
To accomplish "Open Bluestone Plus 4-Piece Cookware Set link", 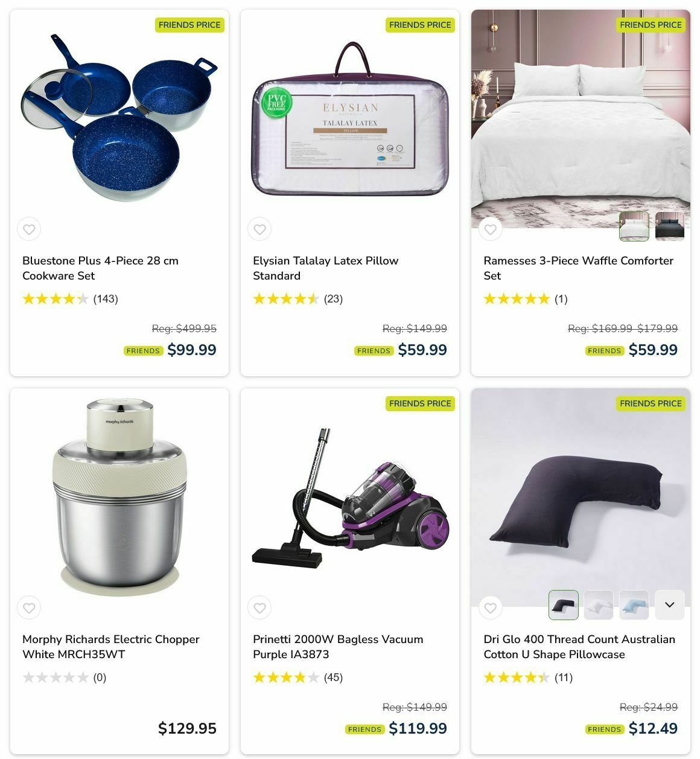I will [x=100, y=268].
